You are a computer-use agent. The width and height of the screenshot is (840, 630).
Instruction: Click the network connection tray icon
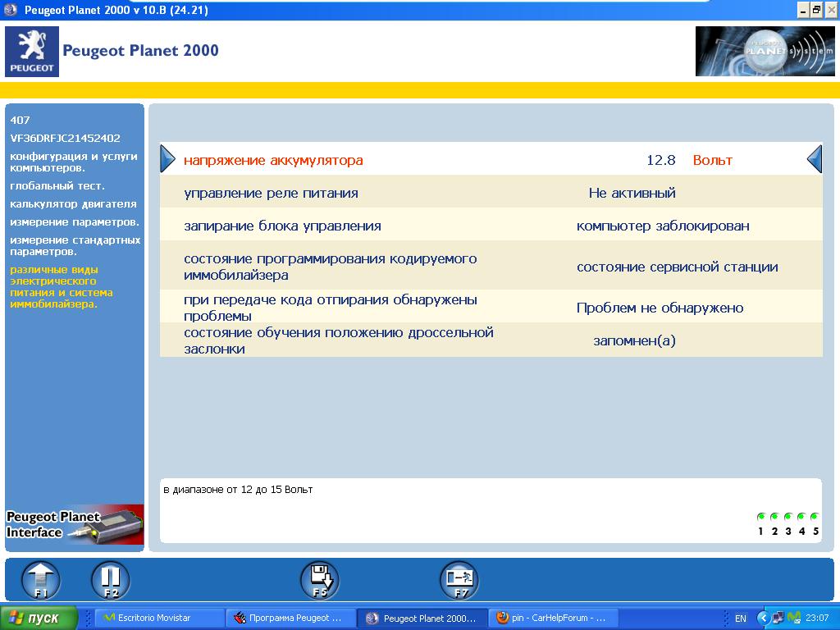point(778,618)
